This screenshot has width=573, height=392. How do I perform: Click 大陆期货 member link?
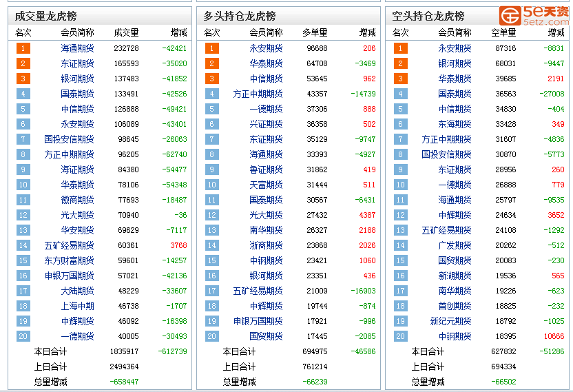[x=77, y=291]
